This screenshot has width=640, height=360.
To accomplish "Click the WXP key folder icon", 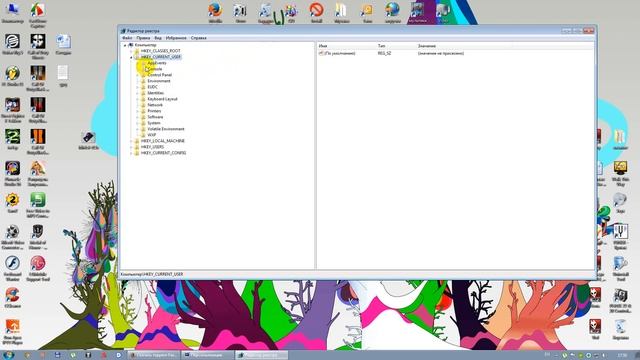I will [143, 135].
